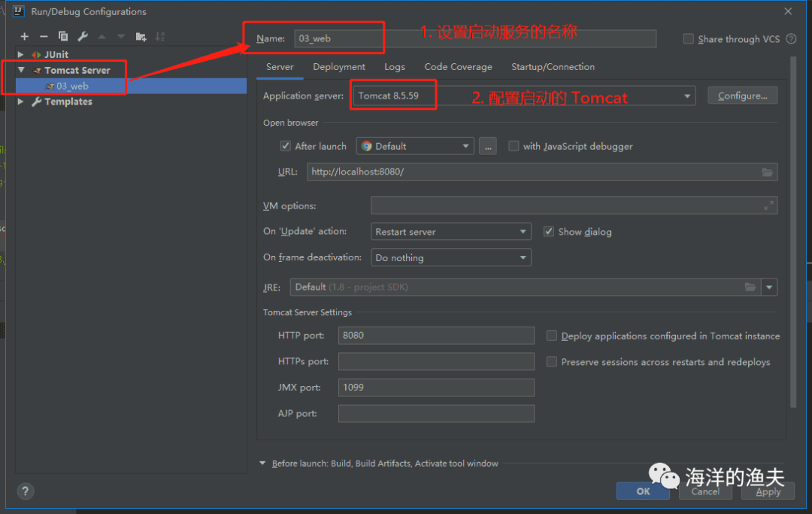The width and height of the screenshot is (812, 514).
Task: Open the Logs tab
Action: coord(395,67)
